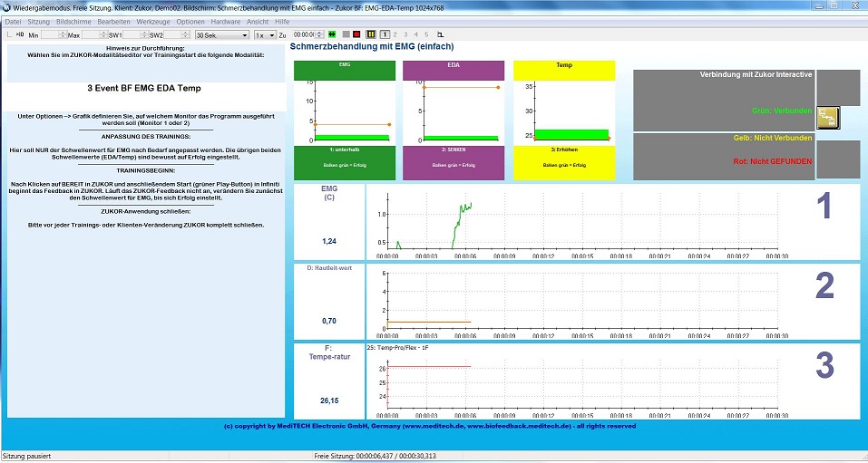Select screen number 1 in toolbar
Viewport: 868px width, 463px height.
(385, 34)
